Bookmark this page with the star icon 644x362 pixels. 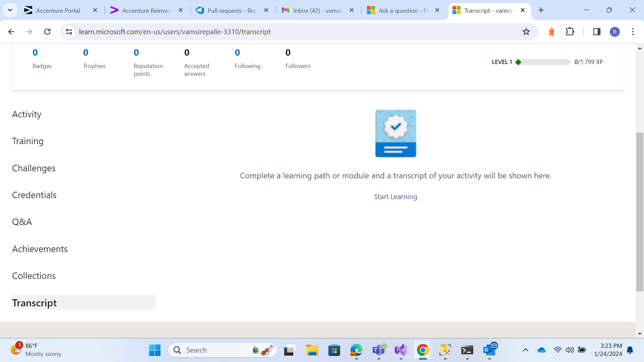[526, 32]
